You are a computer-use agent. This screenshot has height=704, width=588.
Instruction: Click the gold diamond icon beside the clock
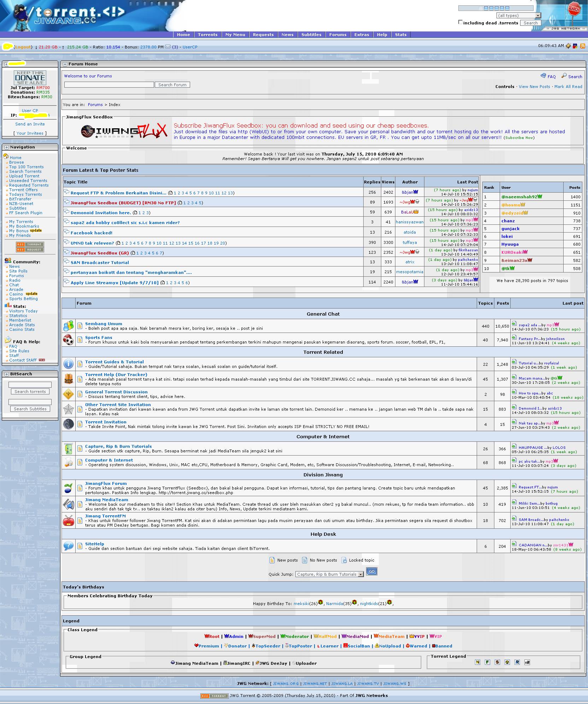tap(568, 46)
